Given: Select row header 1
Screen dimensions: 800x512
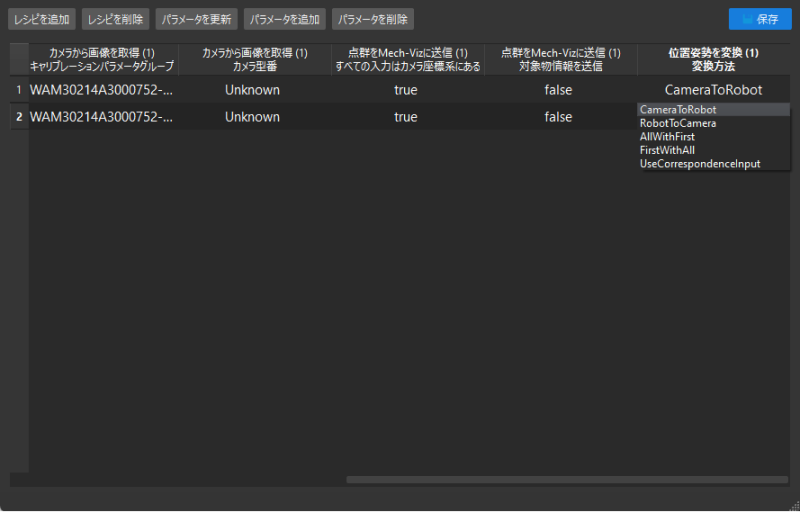Looking at the screenshot, I should point(19,90).
